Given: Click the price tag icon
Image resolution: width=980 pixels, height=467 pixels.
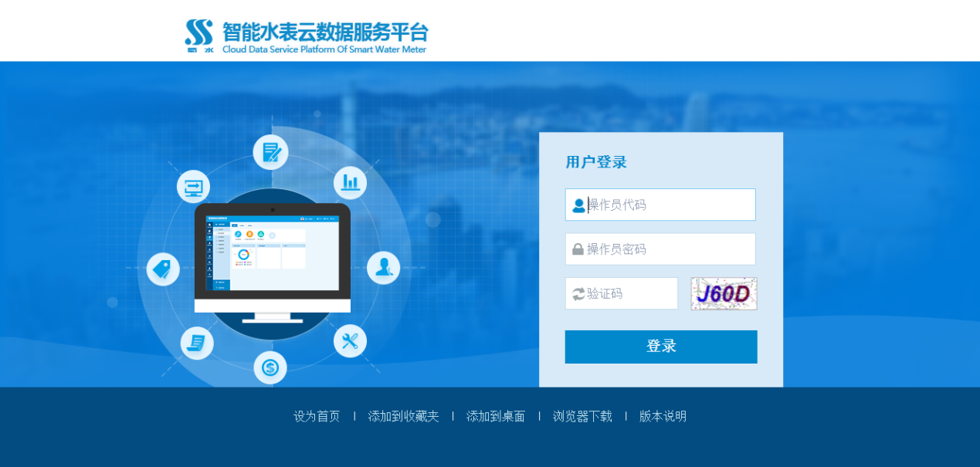Looking at the screenshot, I should (162, 269).
